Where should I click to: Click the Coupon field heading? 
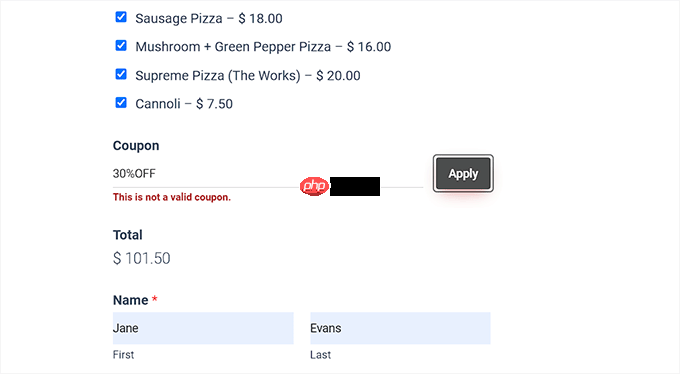tap(136, 146)
